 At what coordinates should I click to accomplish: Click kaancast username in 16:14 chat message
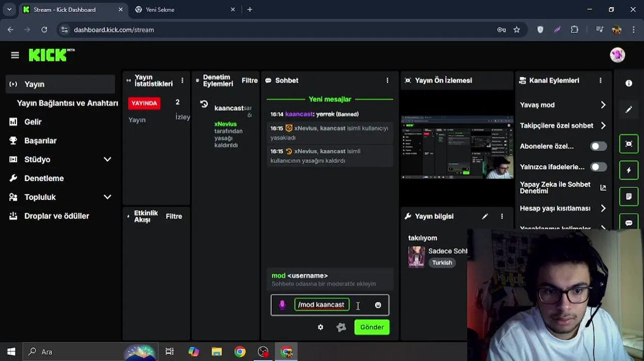tap(299, 114)
